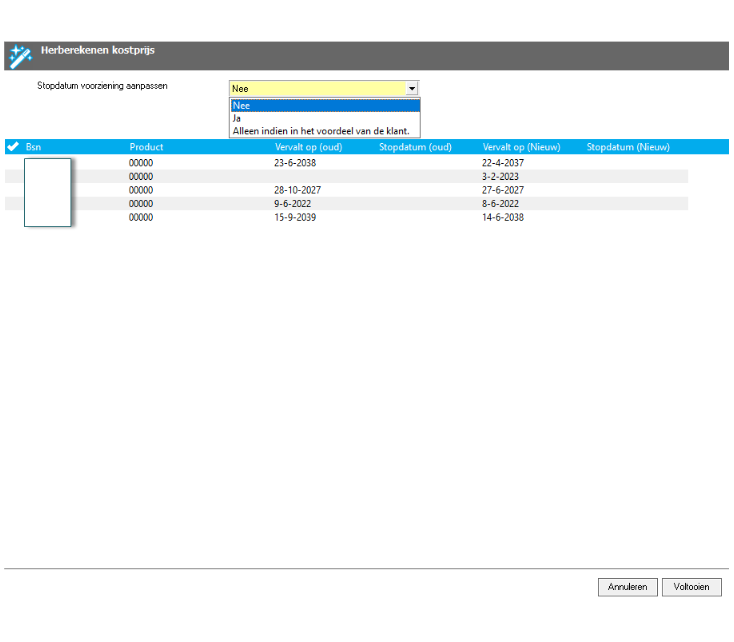Click the new expiry date 8-6-2022
The width and height of the screenshot is (734, 642).
[500, 204]
